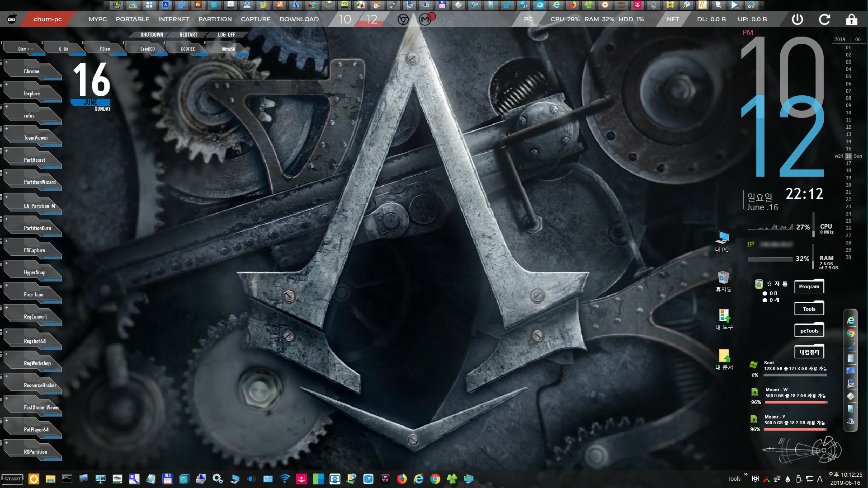Click floppy disk icon in the taskbar
868x488 pixels.
(168, 479)
